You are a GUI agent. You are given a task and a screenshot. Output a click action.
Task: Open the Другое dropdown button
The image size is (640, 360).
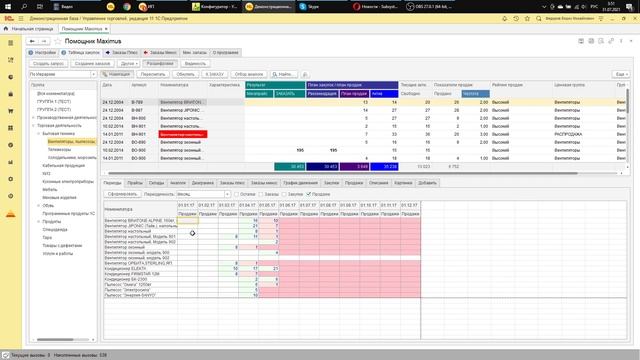[x=129, y=64]
